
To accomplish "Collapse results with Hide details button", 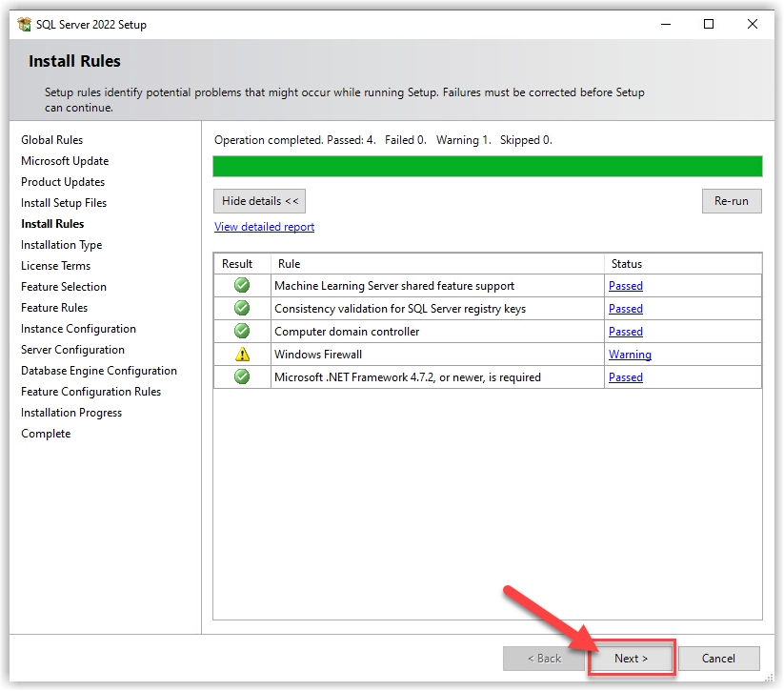I will [x=259, y=201].
